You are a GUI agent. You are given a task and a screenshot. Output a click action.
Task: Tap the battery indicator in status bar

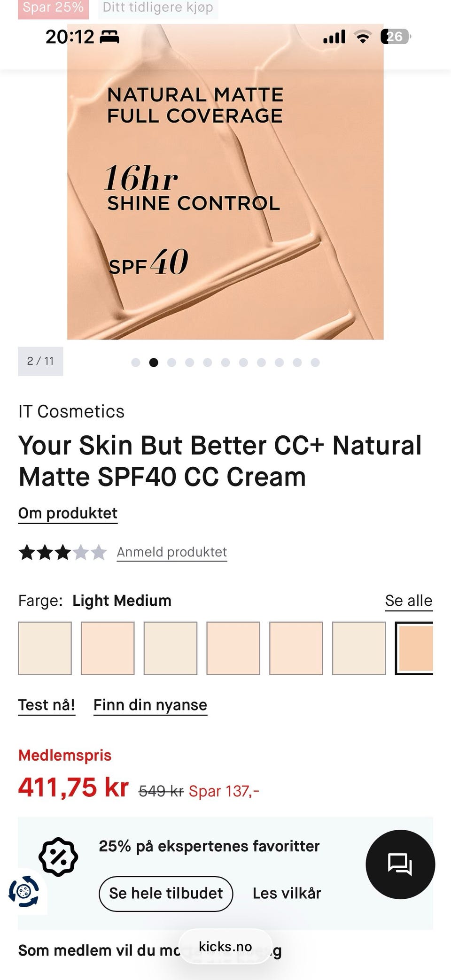395,37
